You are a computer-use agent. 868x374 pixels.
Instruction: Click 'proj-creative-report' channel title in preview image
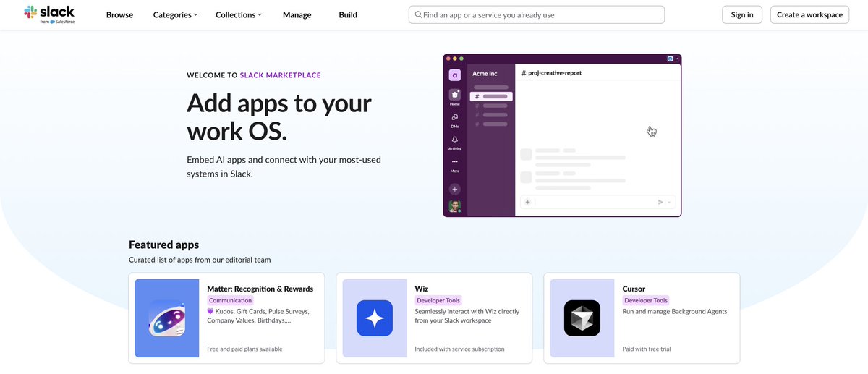tap(551, 73)
